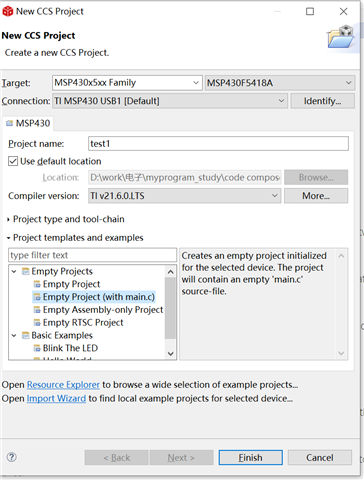Click the MSP430 tab chip icon
Image resolution: width=364 pixels, height=480 pixels.
tap(10, 123)
